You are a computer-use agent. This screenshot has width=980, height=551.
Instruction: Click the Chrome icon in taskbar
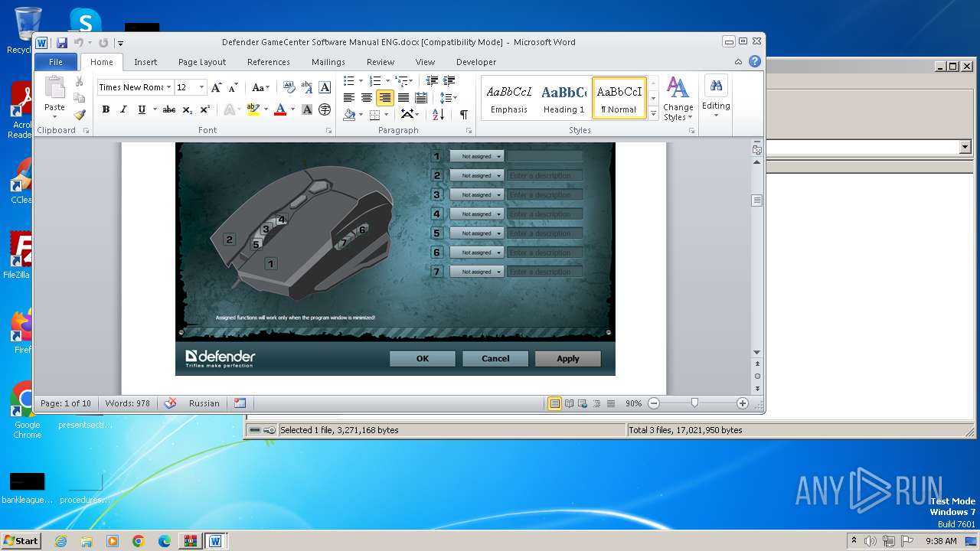(138, 541)
